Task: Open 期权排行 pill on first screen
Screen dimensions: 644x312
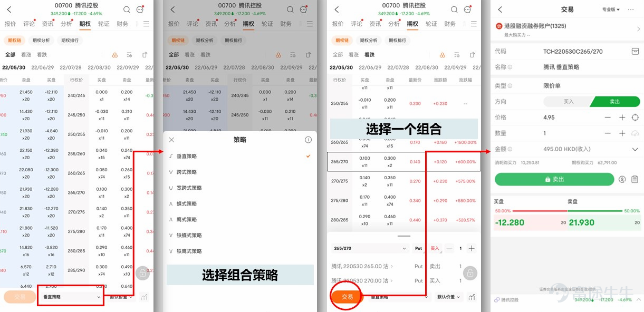Action: (70, 40)
